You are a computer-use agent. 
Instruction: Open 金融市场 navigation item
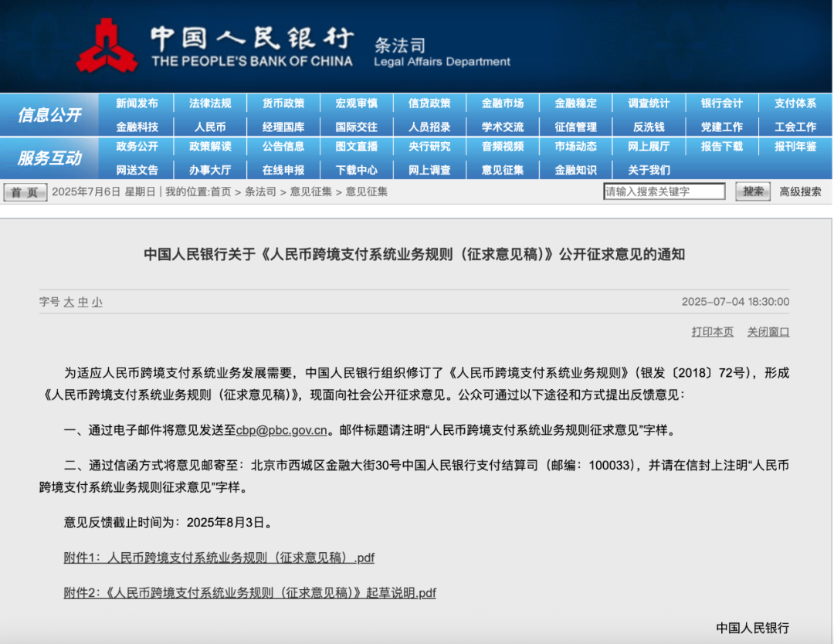(503, 103)
